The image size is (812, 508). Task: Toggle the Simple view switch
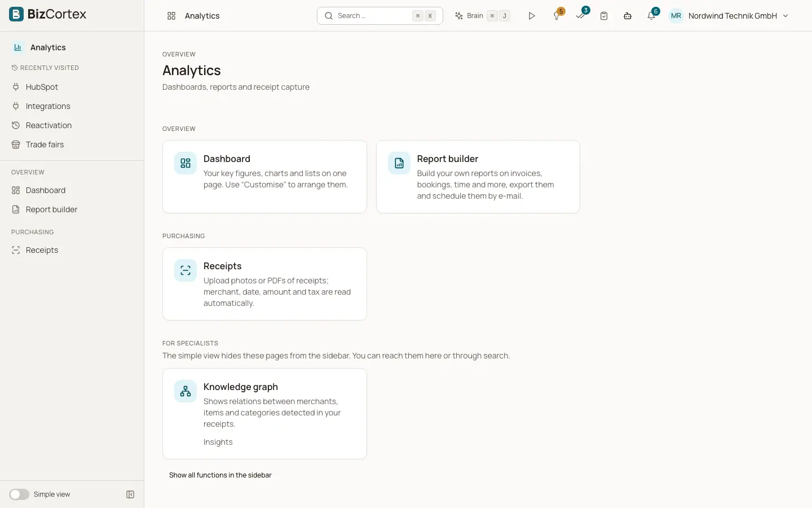[x=19, y=494]
